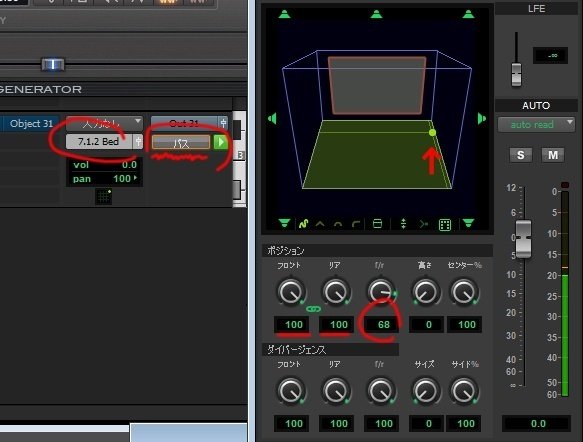Click Divergence rear value field 100

pyautogui.click(x=336, y=423)
